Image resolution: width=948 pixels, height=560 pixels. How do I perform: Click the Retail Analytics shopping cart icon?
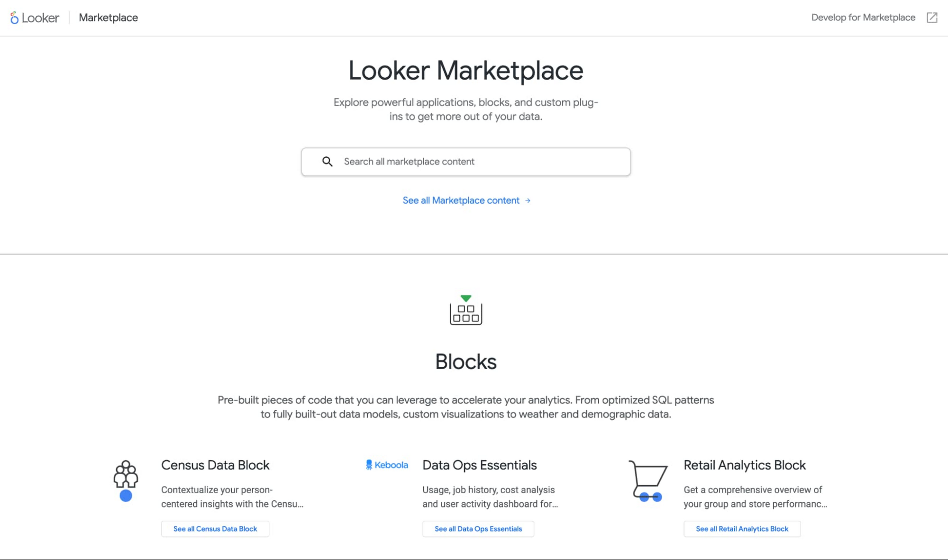coord(648,480)
